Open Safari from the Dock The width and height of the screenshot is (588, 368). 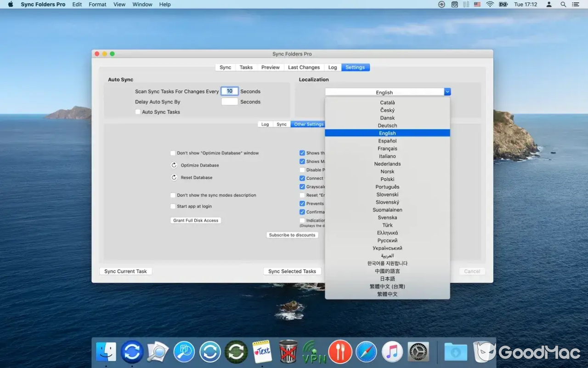click(x=366, y=352)
